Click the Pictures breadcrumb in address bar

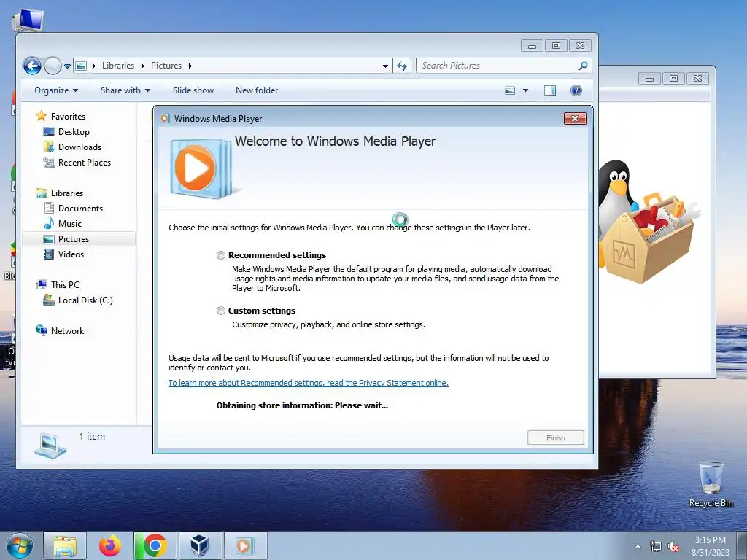166,66
